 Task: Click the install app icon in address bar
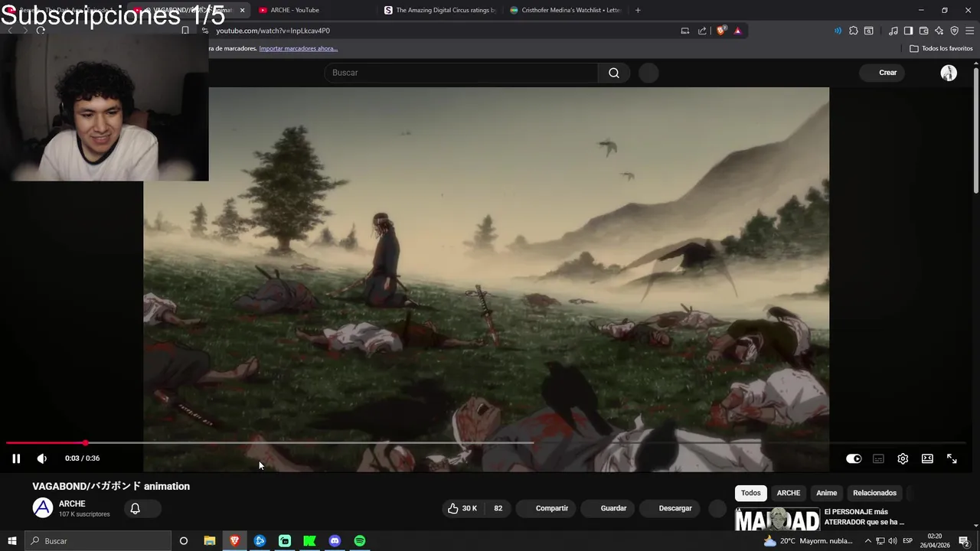tap(685, 31)
